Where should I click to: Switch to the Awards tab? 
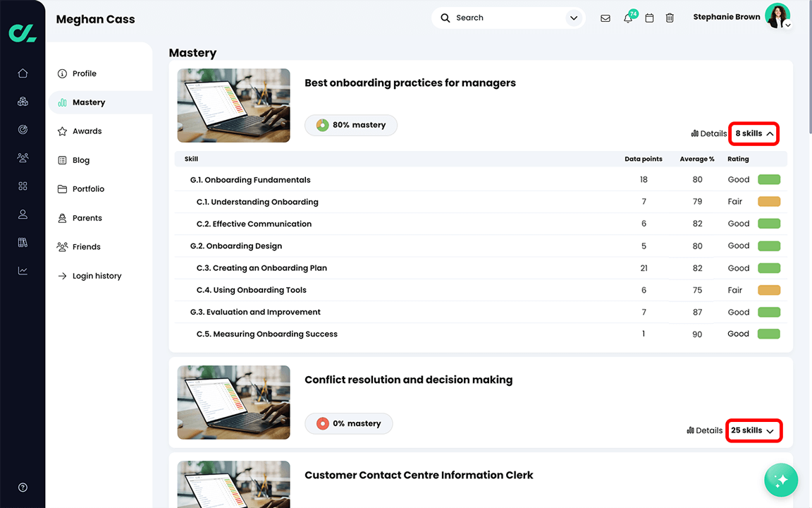[x=89, y=131]
